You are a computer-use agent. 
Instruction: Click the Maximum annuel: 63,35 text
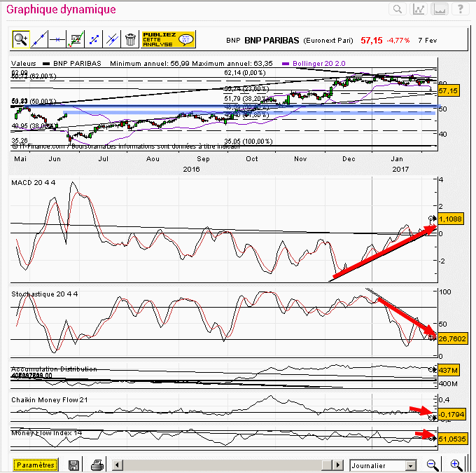232,64
